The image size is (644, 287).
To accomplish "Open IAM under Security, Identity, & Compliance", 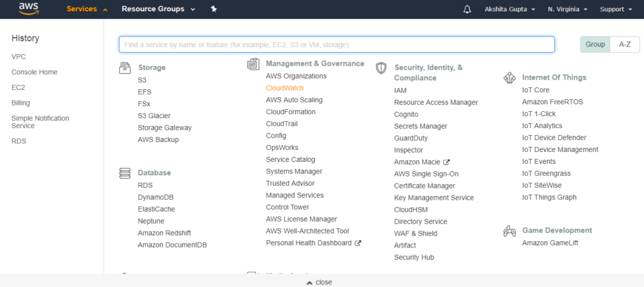I will point(400,90).
